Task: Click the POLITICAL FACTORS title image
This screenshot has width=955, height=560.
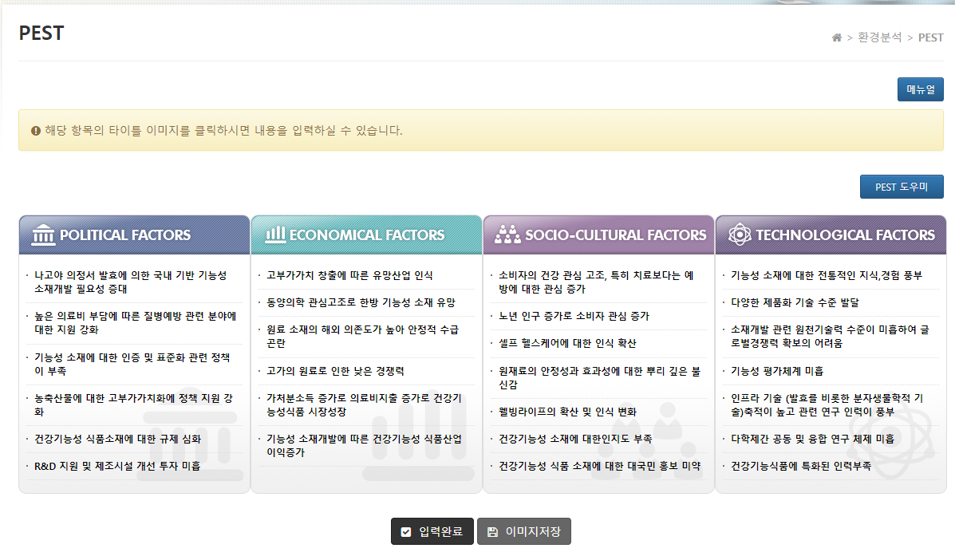Action: coord(134,235)
